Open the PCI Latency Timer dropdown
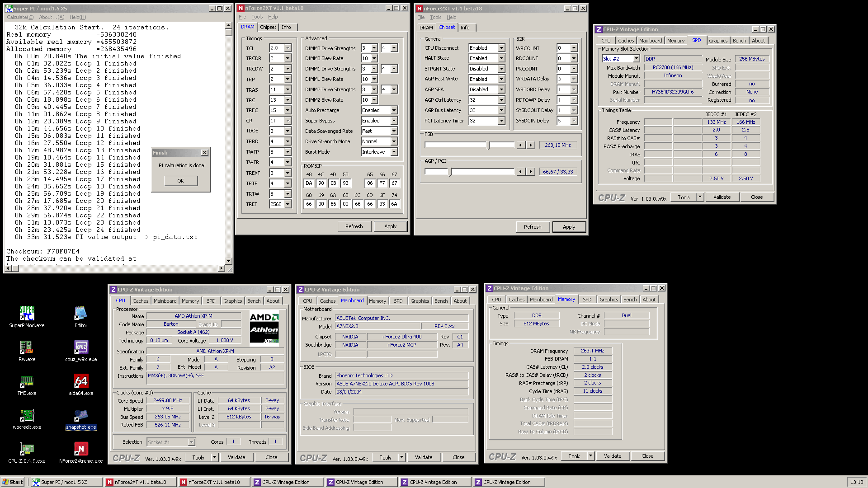The height and width of the screenshot is (488, 868). [x=501, y=121]
